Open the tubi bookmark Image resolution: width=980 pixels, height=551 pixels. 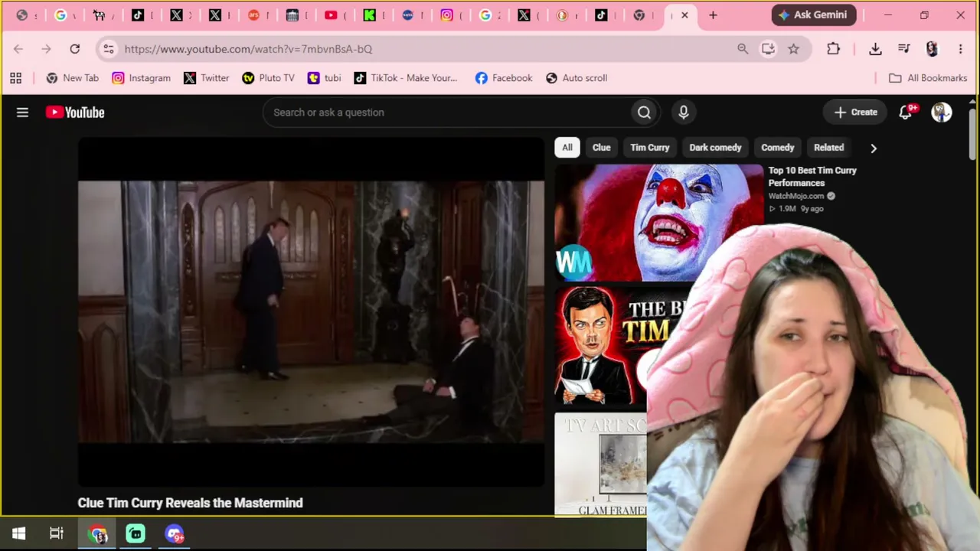coord(324,78)
